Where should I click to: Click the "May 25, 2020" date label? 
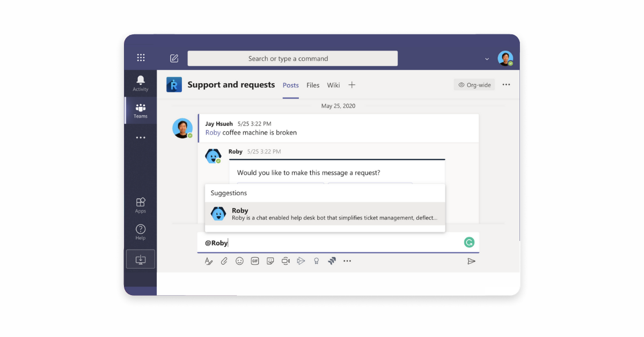(338, 106)
